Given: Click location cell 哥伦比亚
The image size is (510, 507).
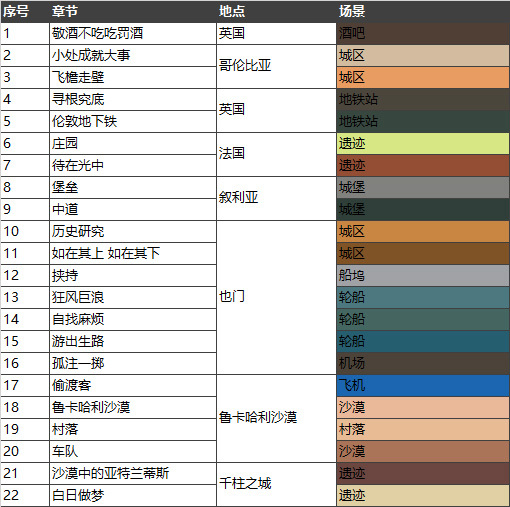Looking at the screenshot, I should pyautogui.click(x=276, y=66).
